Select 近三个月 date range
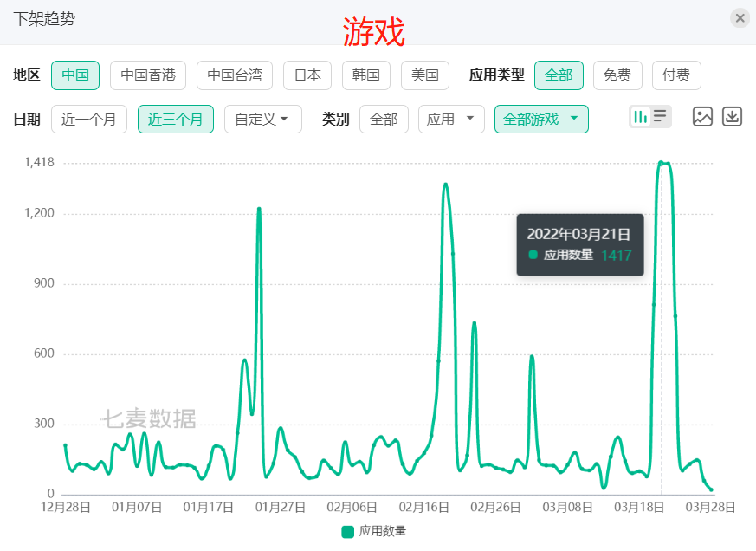756x551 pixels. [176, 120]
